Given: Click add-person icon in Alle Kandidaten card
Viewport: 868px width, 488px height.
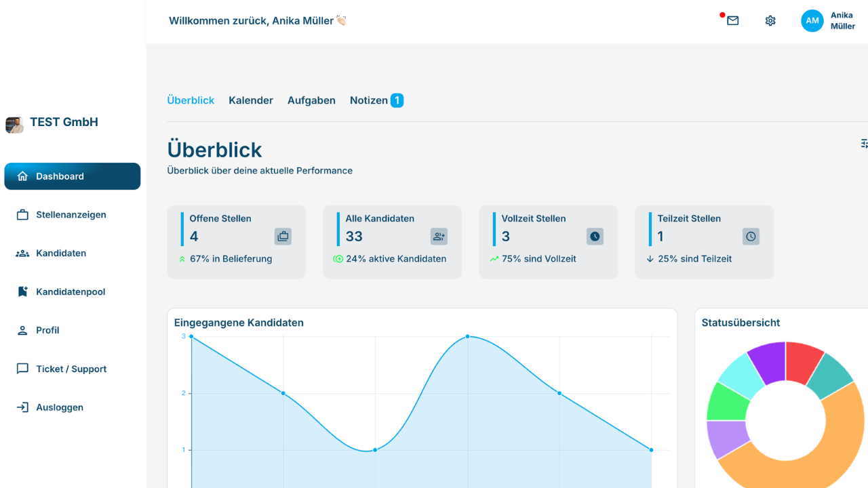Looking at the screenshot, I should (439, 237).
